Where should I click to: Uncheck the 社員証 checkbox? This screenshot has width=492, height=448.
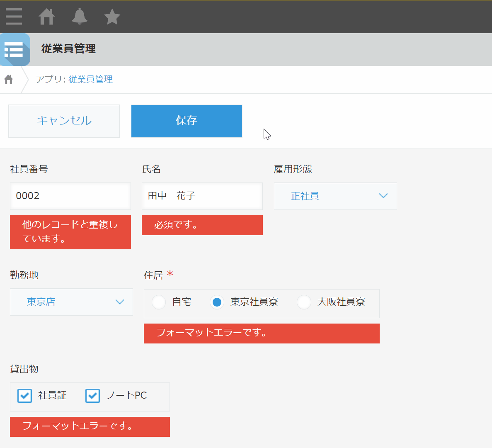coord(24,396)
